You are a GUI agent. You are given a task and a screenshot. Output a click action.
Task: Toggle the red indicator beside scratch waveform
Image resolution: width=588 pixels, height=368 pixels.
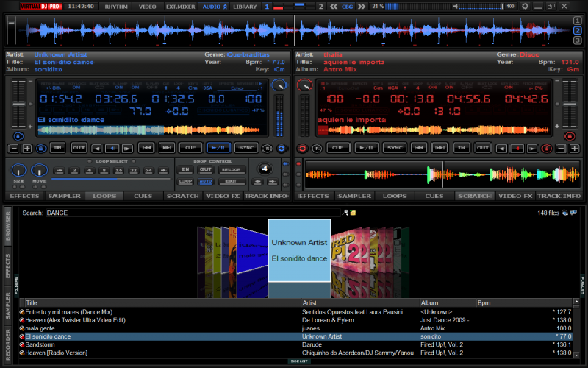click(x=298, y=163)
